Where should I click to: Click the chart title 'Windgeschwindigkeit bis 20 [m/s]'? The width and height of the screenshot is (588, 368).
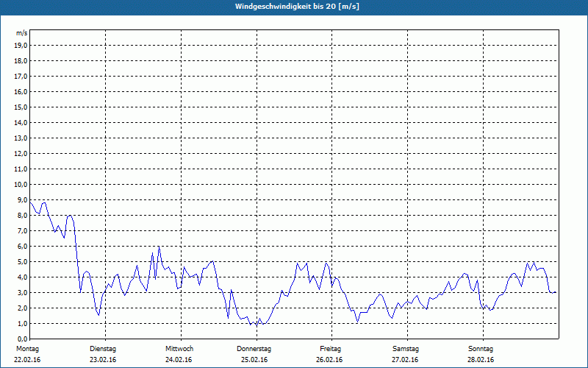click(x=297, y=7)
